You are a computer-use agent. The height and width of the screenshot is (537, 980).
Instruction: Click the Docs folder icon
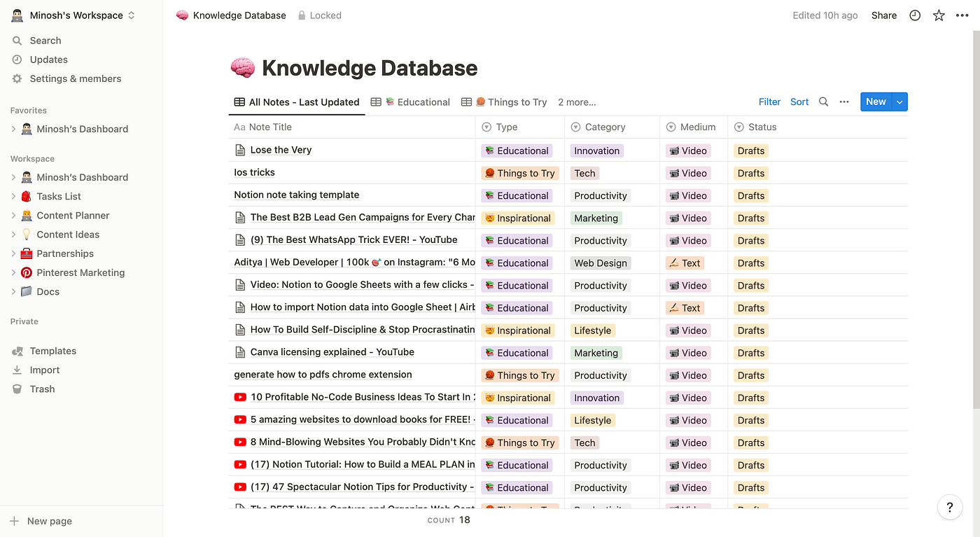pyautogui.click(x=27, y=291)
